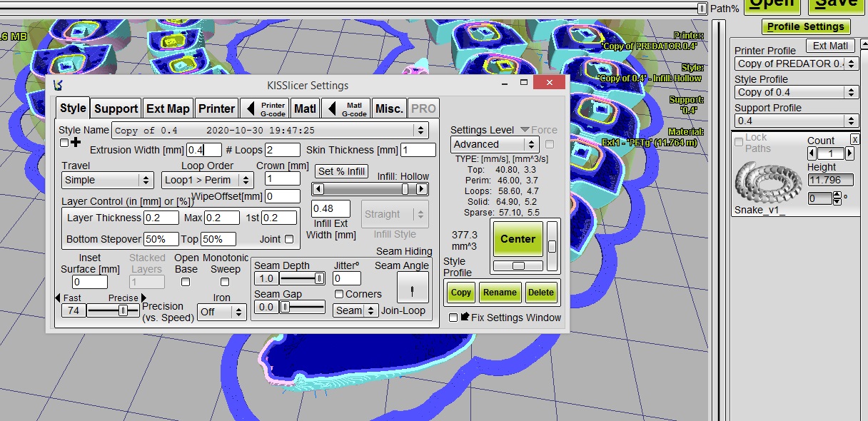Image resolution: width=868 pixels, height=421 pixels.
Task: Click the Copy style profile button
Action: [x=461, y=292]
